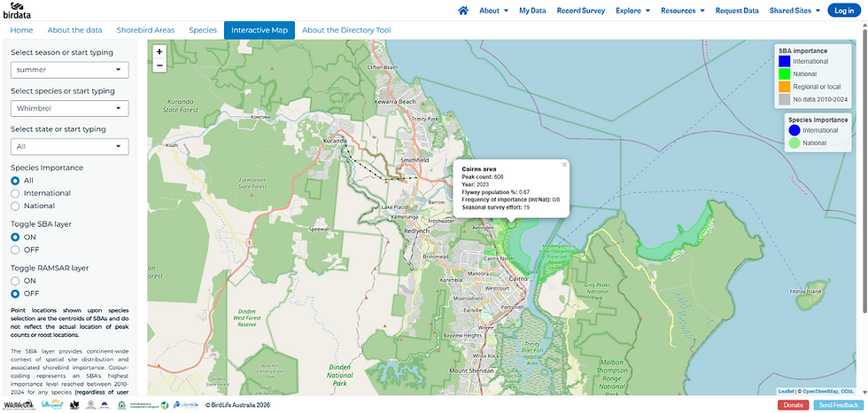Image resolution: width=868 pixels, height=413 pixels.
Task: Close the Cairns area popup
Action: (x=564, y=165)
